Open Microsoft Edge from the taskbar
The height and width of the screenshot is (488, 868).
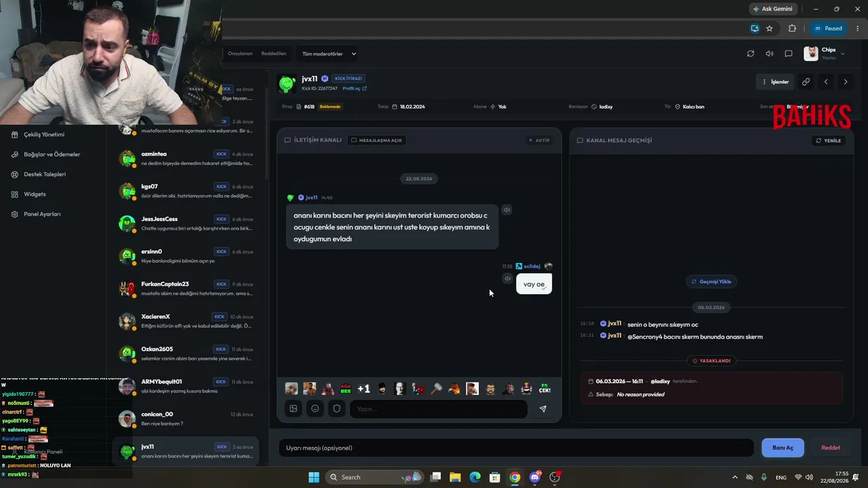click(475, 477)
